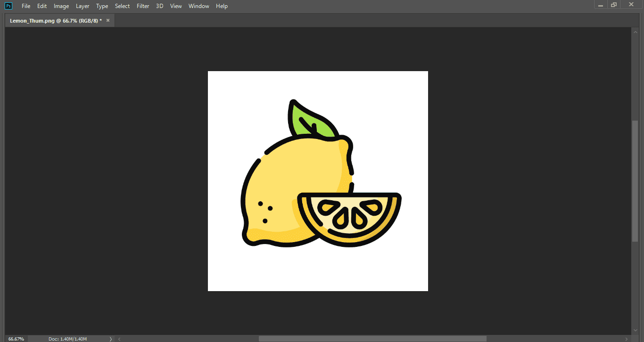Open the Filter menu
Screen dimensions: 644x342
click(x=142, y=6)
